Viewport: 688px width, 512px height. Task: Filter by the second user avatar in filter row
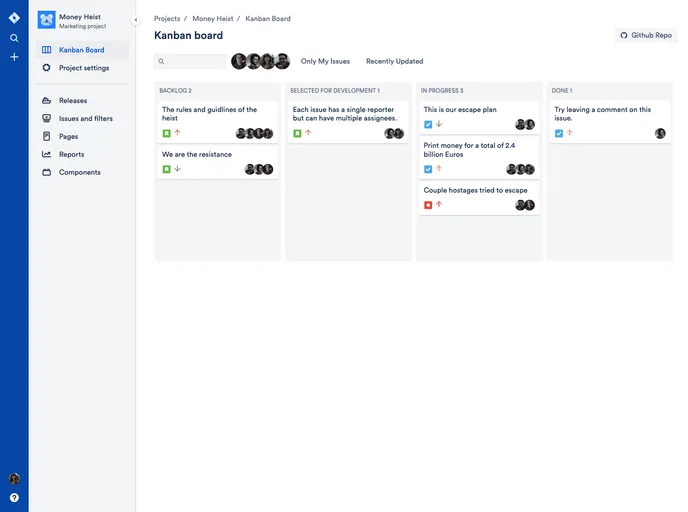point(253,61)
